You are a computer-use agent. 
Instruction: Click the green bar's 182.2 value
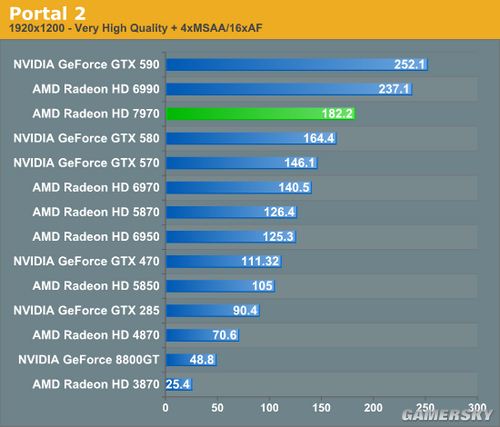(337, 114)
